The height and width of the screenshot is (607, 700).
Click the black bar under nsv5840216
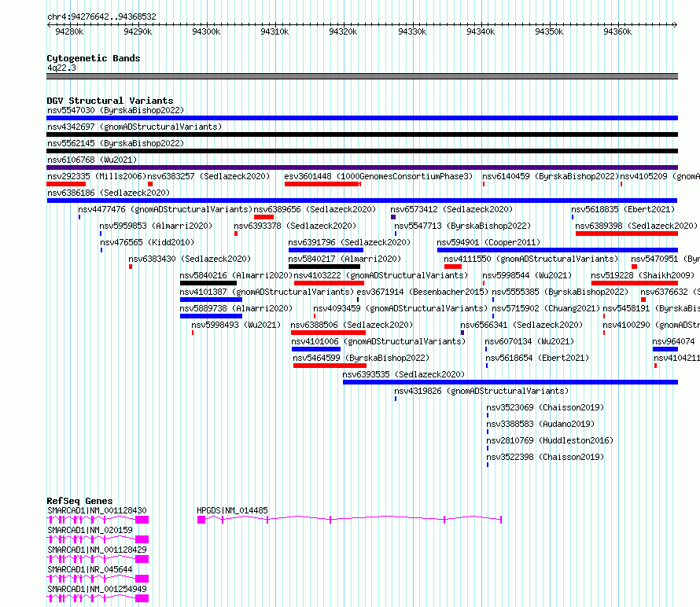pyautogui.click(x=208, y=283)
